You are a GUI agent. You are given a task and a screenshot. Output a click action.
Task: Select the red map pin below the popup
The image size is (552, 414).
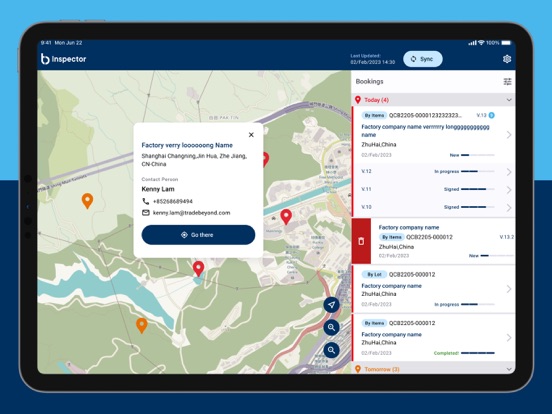(199, 268)
